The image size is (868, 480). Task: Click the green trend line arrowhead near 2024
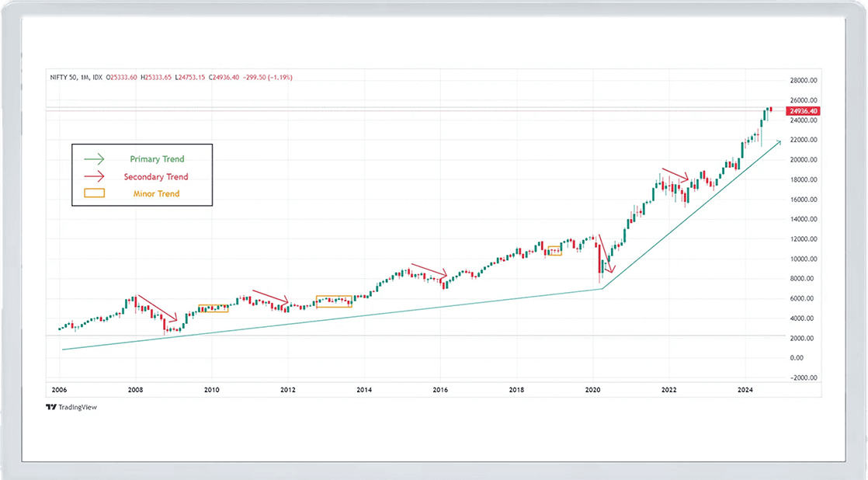[777, 144]
